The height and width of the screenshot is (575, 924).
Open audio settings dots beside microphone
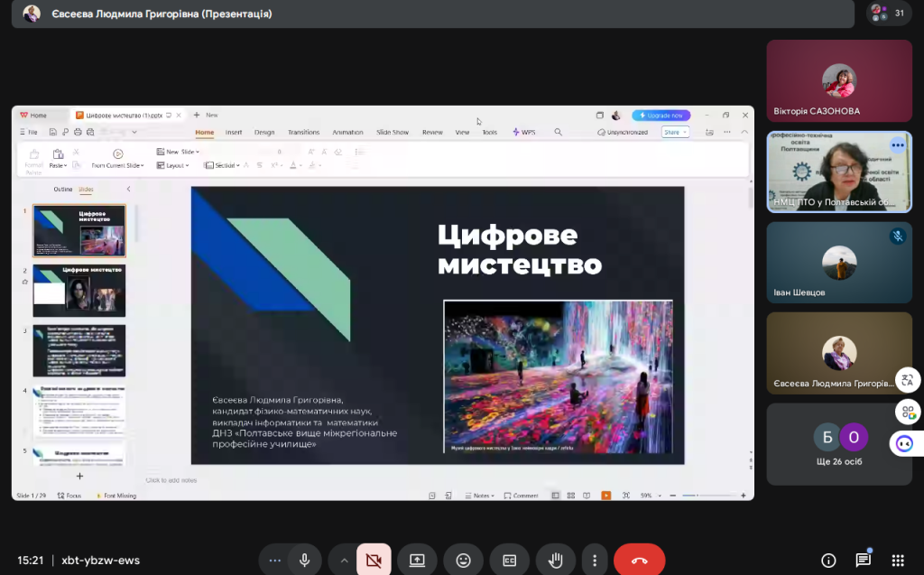274,560
